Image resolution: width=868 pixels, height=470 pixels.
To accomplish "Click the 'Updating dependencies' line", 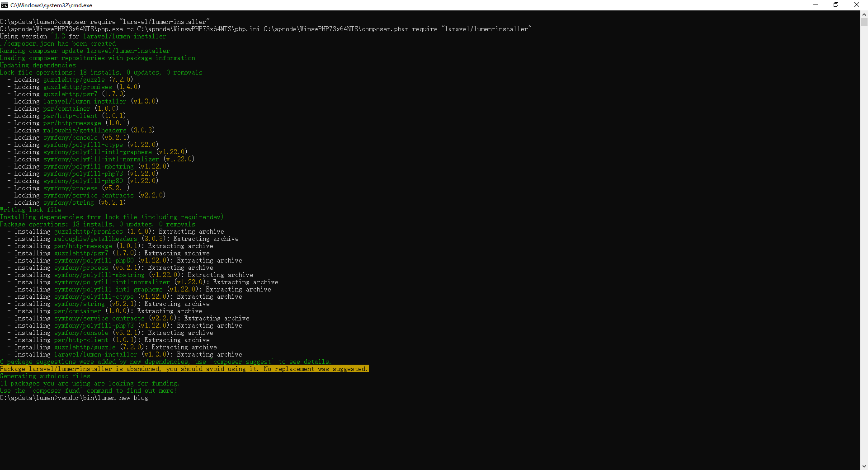I will pos(38,65).
